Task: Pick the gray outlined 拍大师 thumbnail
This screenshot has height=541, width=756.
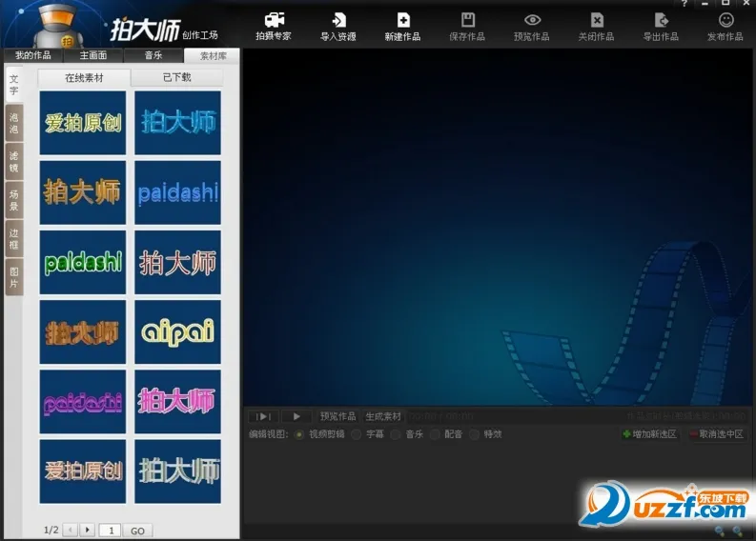Action: pos(177,471)
